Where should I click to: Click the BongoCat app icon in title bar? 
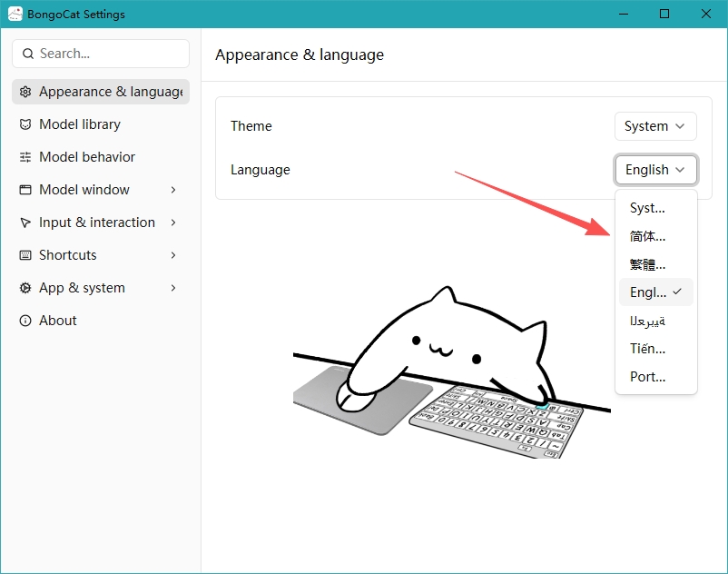15,14
